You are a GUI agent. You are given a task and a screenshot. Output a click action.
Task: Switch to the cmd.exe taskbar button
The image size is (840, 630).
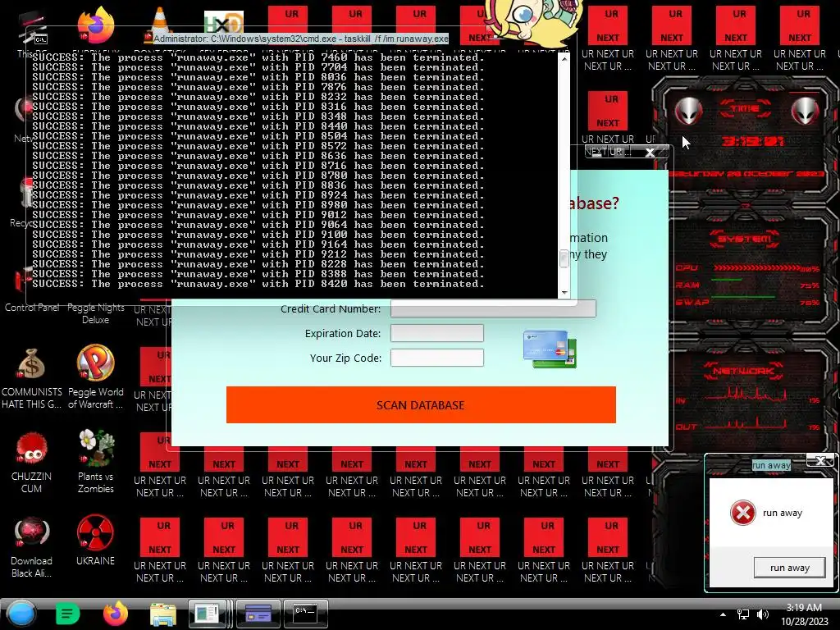pos(305,614)
